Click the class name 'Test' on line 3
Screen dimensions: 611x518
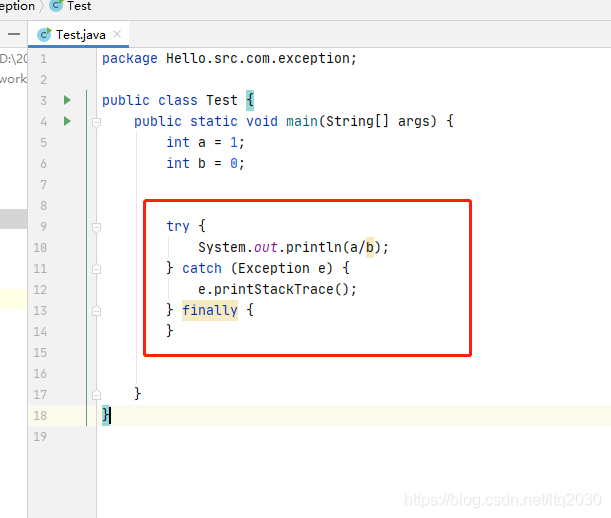click(222, 101)
